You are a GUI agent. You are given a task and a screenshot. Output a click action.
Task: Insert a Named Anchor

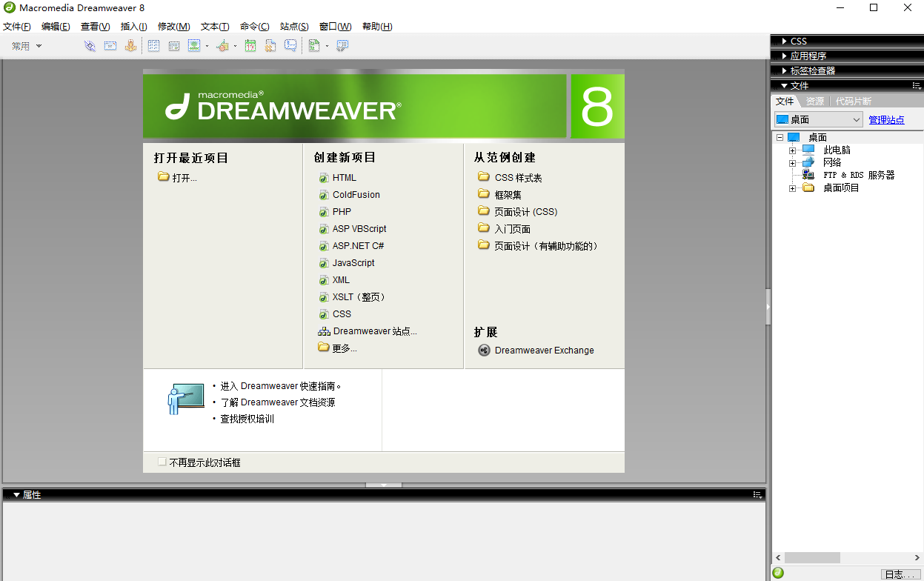tap(130, 45)
